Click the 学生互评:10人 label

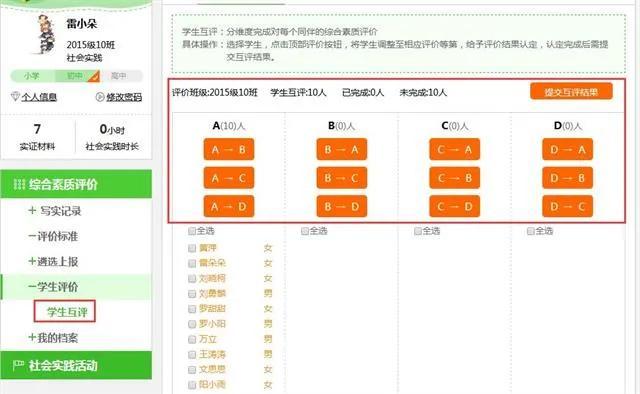coord(298,93)
